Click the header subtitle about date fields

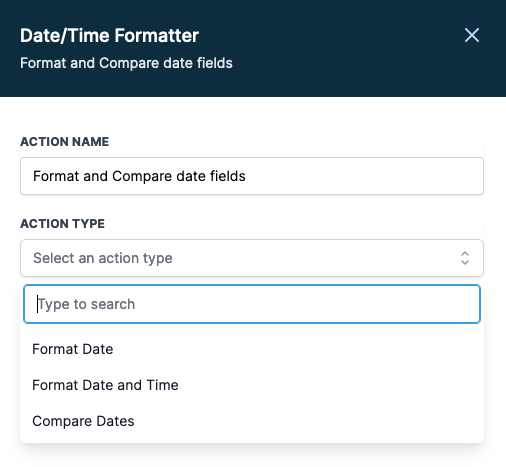point(126,63)
